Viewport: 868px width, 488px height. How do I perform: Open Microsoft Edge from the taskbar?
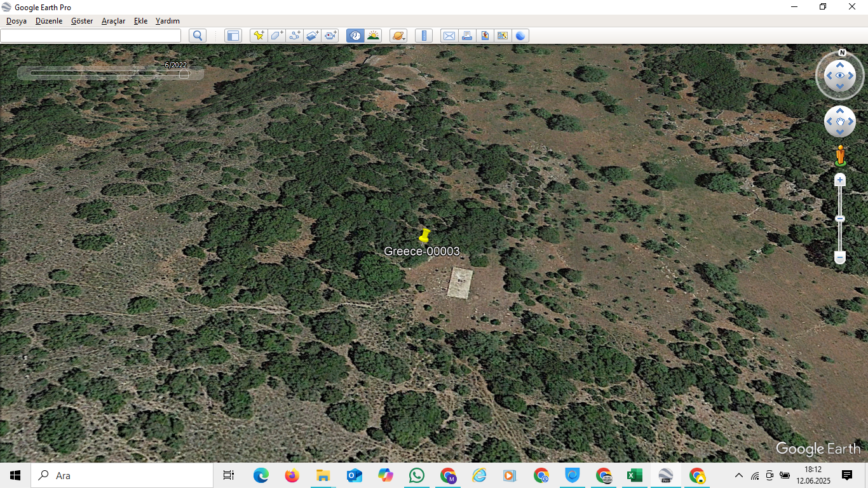point(261,475)
